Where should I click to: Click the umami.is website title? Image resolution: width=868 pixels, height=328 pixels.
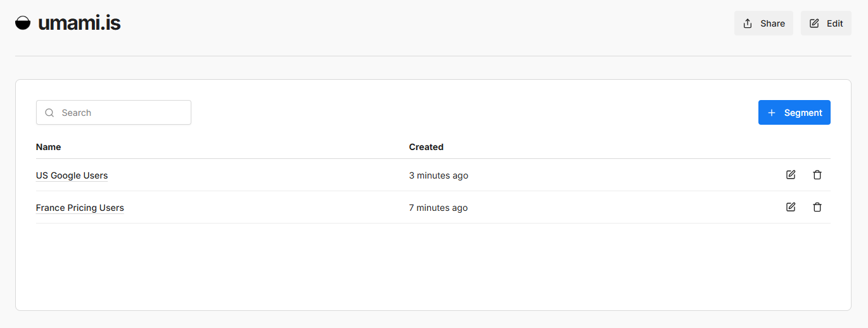coord(79,23)
